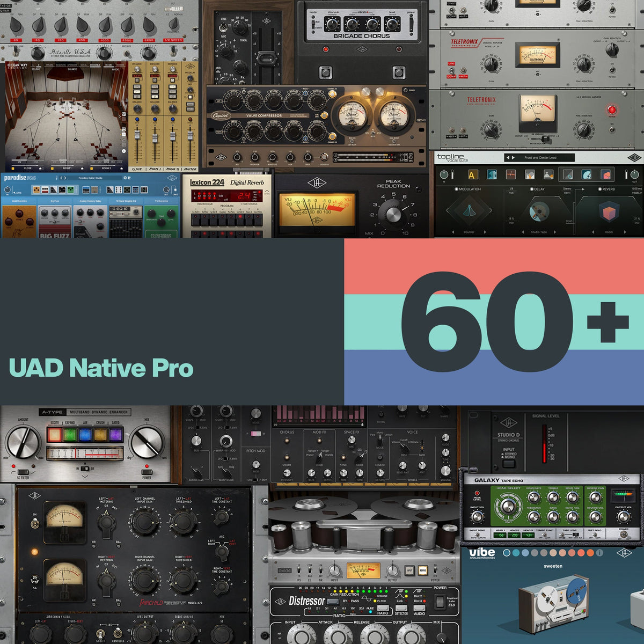The image size is (644, 644).
Task: Select the small red cube module icon in Topline's top row
Action: coord(605,174)
